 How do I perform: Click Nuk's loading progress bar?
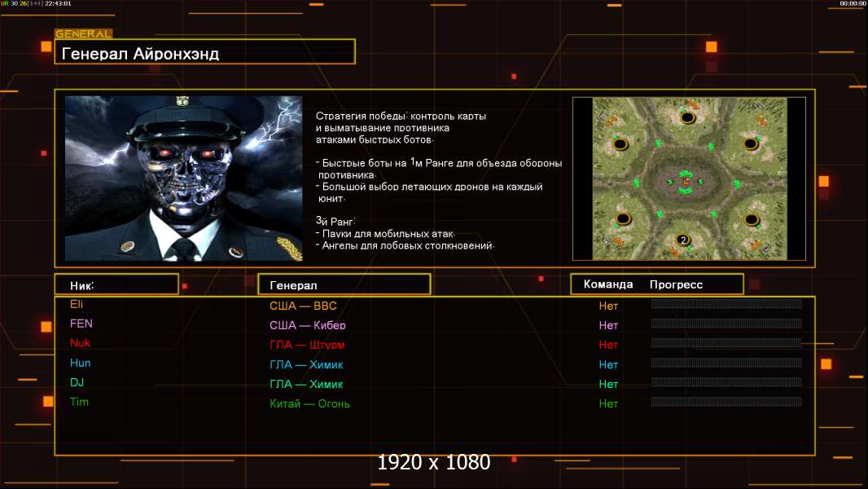(726, 343)
